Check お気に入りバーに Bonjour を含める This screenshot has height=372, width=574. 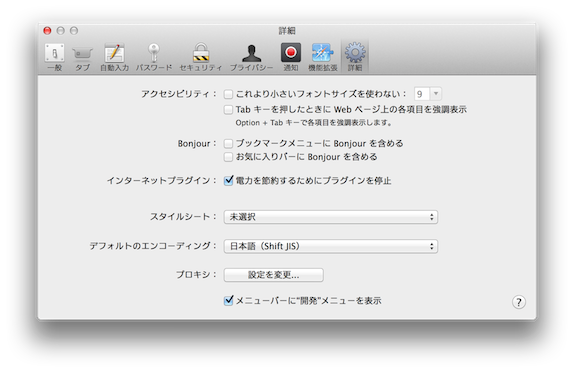click(x=228, y=157)
